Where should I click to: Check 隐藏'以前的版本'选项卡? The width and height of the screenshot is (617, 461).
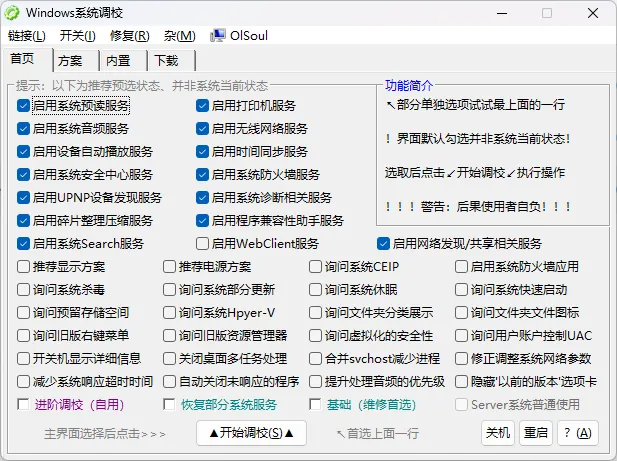coord(461,382)
